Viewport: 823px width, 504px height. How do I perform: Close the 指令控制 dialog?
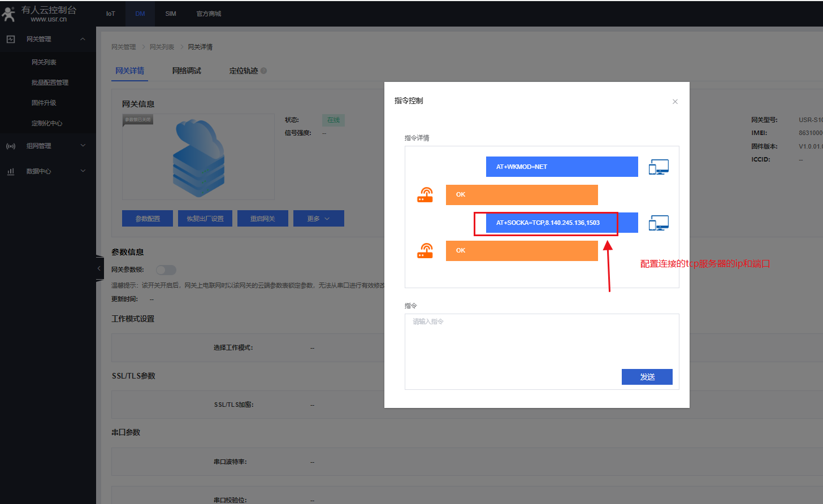(675, 102)
